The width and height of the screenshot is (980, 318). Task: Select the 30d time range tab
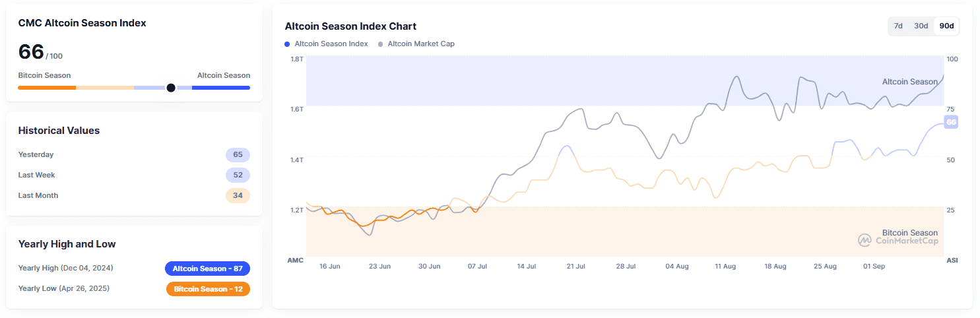(921, 26)
